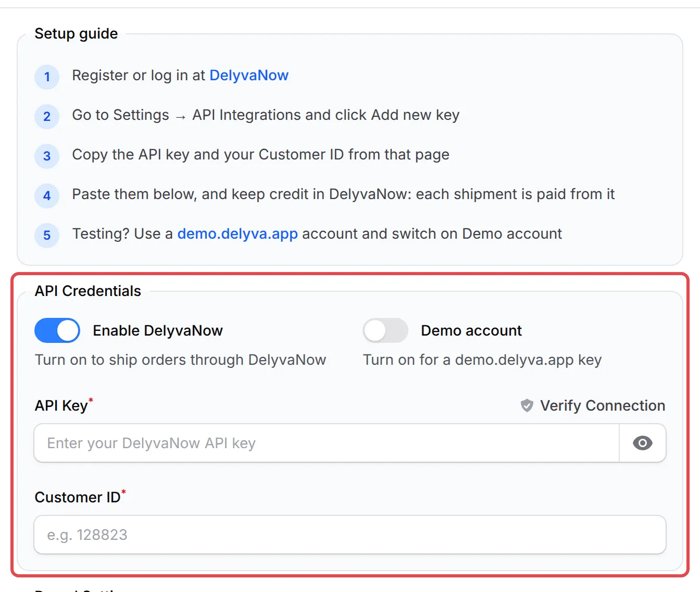700x592 pixels.
Task: Click the "Demo account" label
Action: click(x=471, y=331)
